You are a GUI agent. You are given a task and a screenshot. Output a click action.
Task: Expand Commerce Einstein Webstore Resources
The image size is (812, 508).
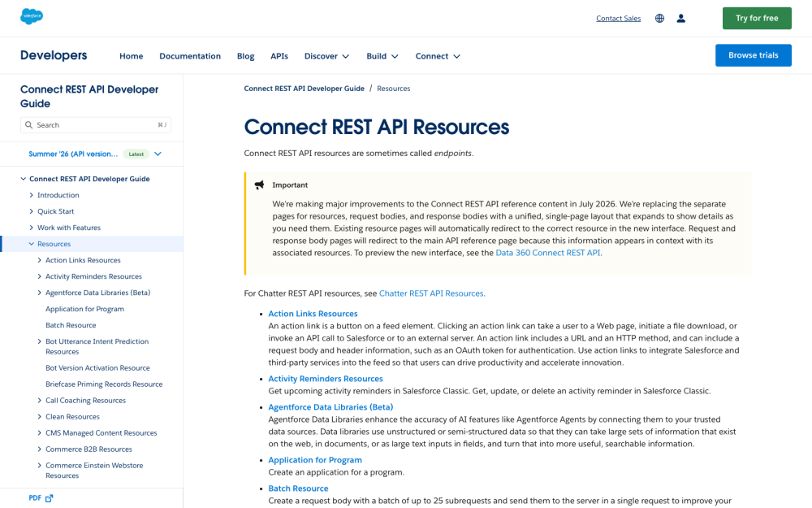click(39, 466)
